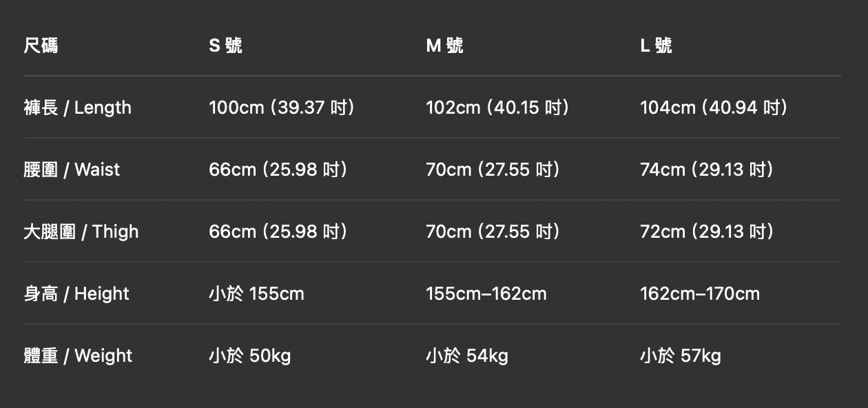This screenshot has height=408, width=868.
Task: Click the 162cm–170cm height range
Action: (700, 294)
